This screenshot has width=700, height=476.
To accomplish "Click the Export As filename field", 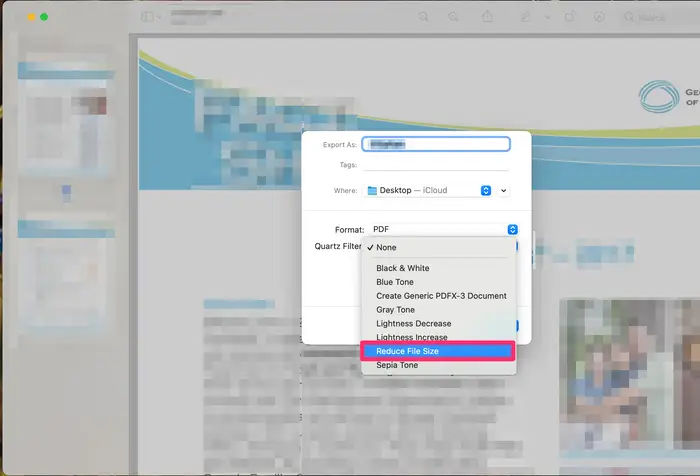I will click(x=436, y=144).
